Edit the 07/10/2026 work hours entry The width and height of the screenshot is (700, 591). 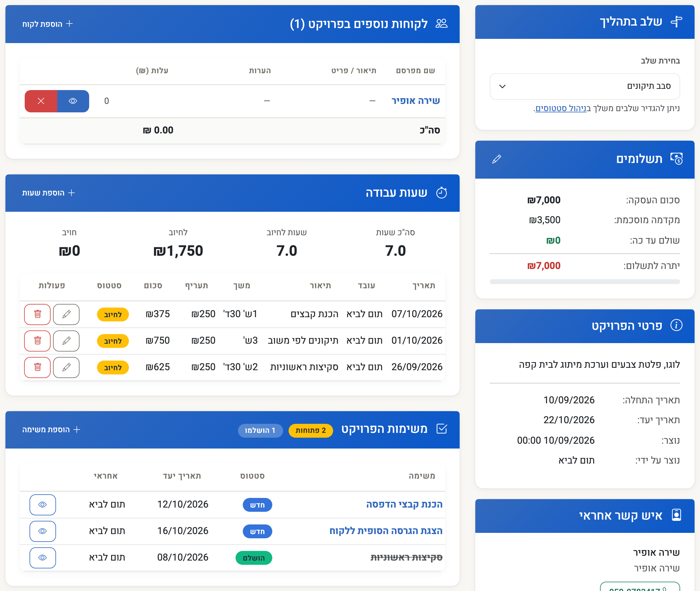[x=66, y=314]
